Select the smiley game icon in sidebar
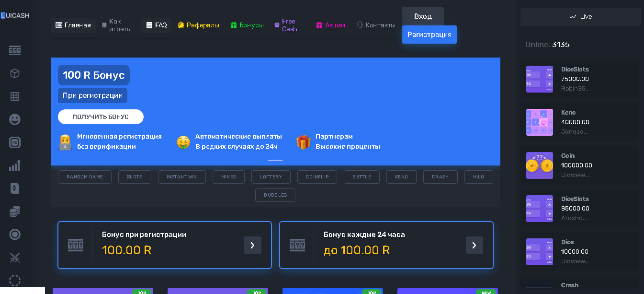Viewport: 644px width, 294px height. 15,119
